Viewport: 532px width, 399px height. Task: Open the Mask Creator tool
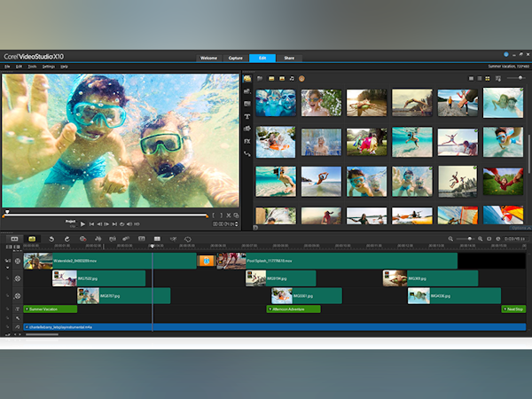pos(188,239)
